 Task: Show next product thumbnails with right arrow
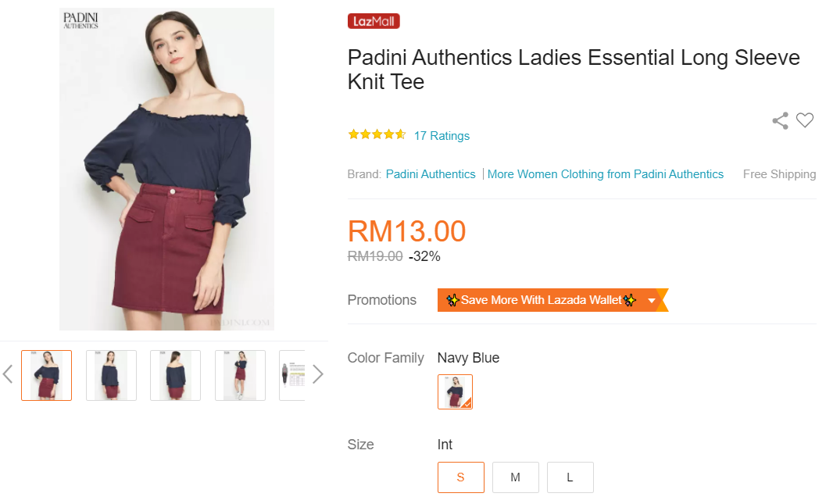(317, 374)
